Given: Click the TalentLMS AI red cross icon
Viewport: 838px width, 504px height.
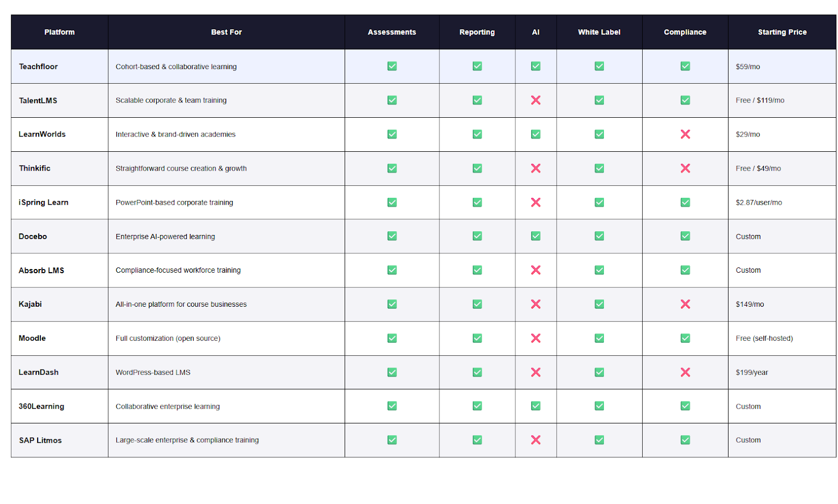Looking at the screenshot, I should pos(535,100).
